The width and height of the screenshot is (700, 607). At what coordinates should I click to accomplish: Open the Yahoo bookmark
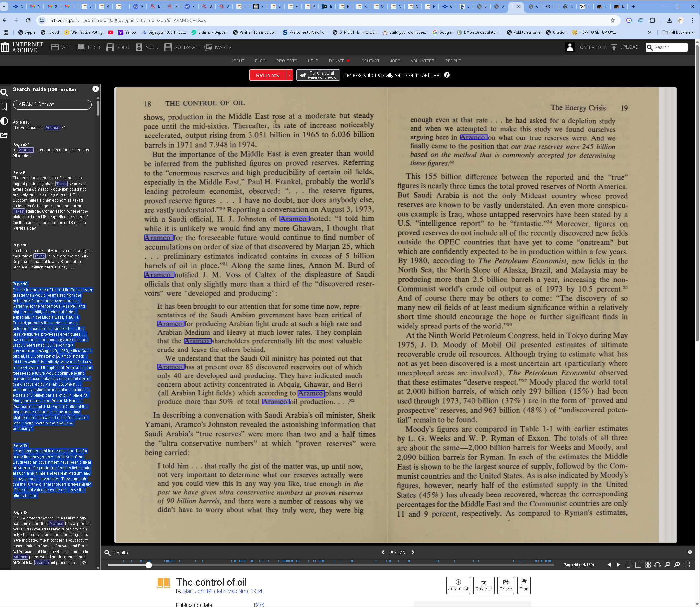coord(127,32)
